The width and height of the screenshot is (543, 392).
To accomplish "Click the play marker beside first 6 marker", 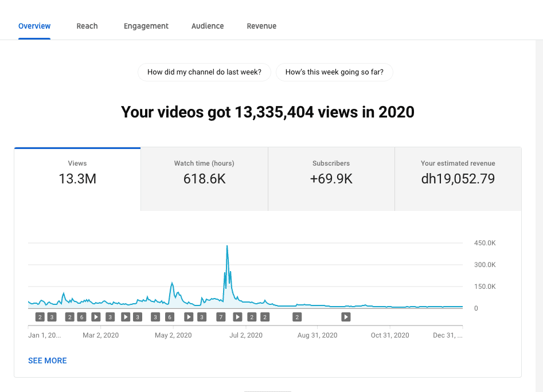I will point(96,317).
